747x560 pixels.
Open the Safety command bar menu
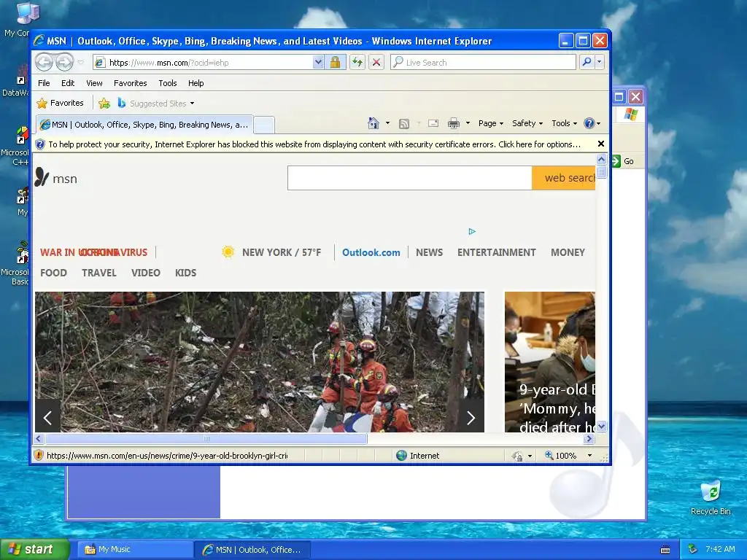[527, 123]
